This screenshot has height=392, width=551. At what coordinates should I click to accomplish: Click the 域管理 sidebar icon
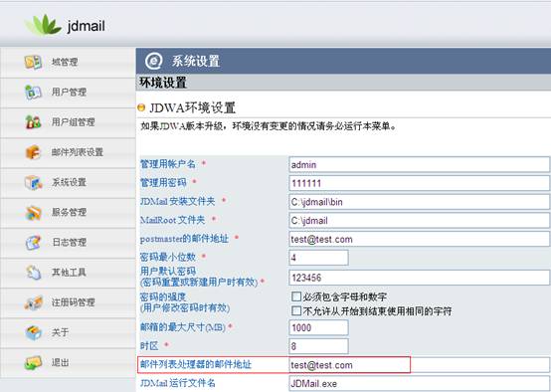33,63
